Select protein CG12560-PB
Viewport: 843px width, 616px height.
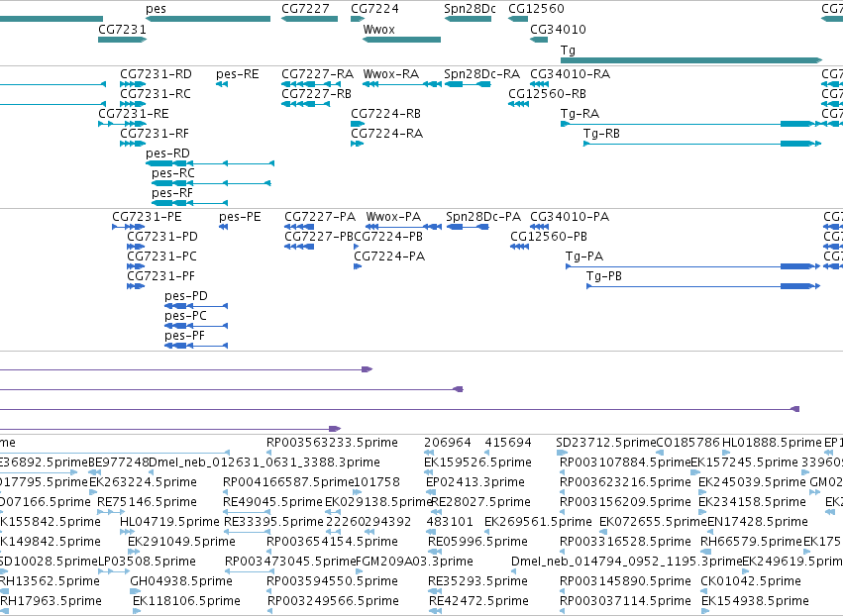point(549,237)
